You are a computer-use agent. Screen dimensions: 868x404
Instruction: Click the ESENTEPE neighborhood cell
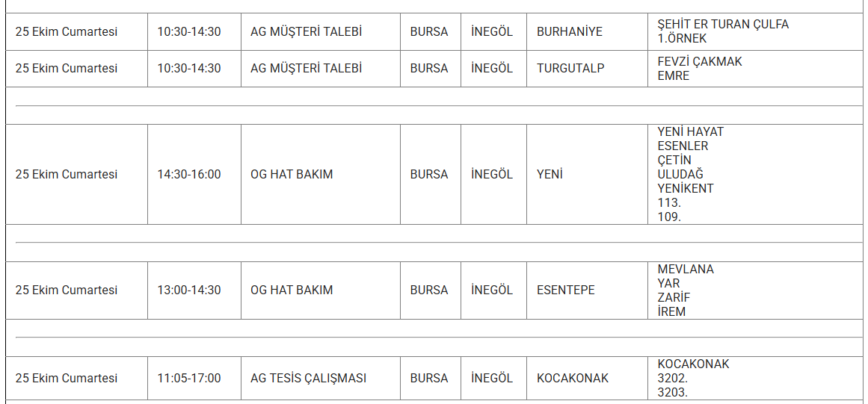[x=566, y=290]
